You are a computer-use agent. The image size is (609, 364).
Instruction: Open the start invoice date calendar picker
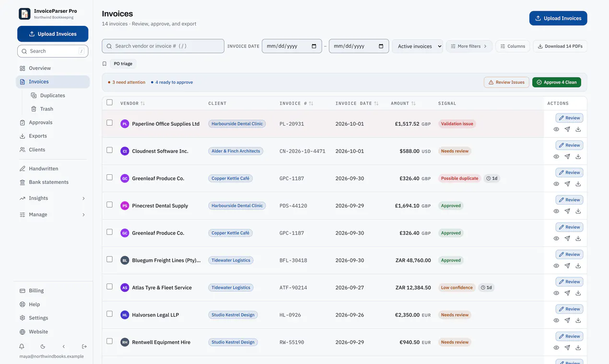click(314, 46)
